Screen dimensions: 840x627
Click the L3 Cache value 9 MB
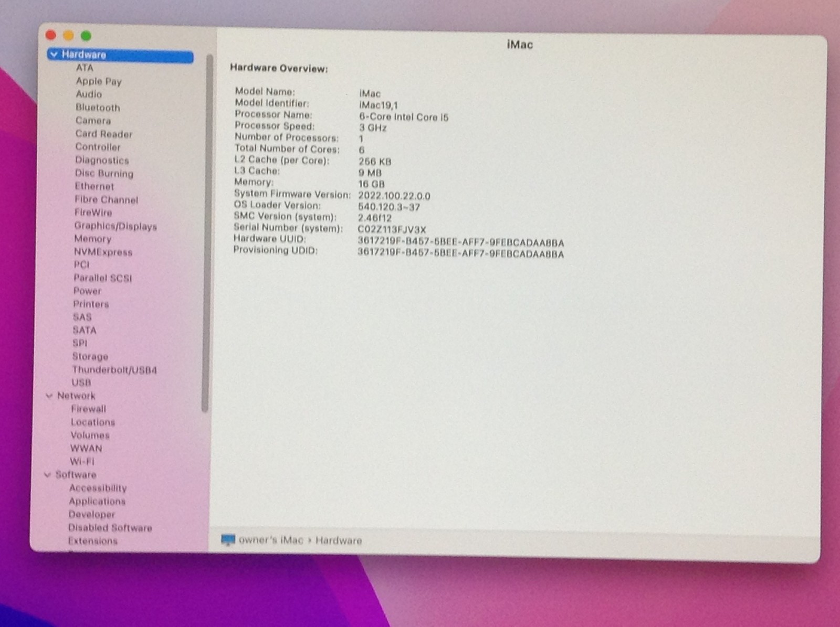(x=370, y=173)
